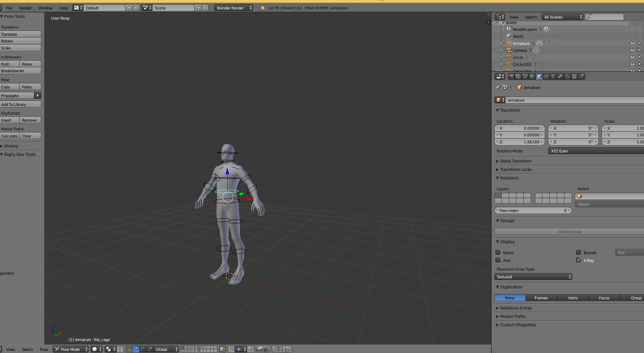This screenshot has height=353, width=644.
Task: Click the Breakdowner button
Action: pos(21,71)
